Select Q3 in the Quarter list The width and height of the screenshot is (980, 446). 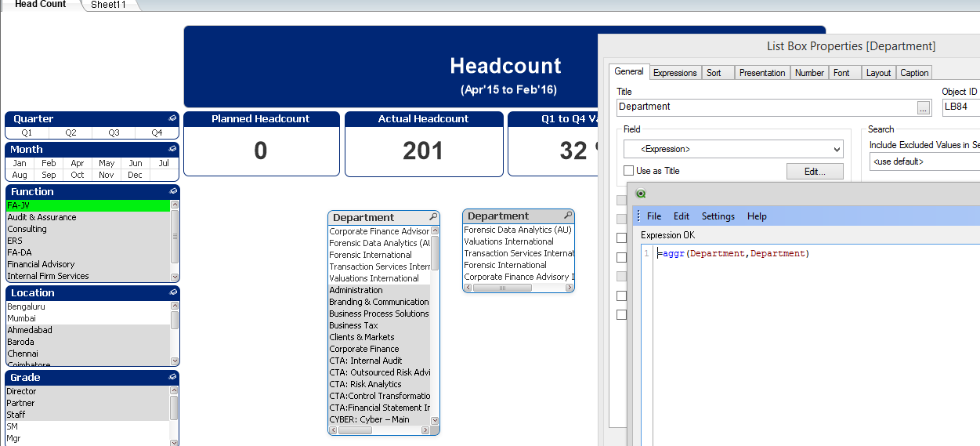(x=114, y=133)
